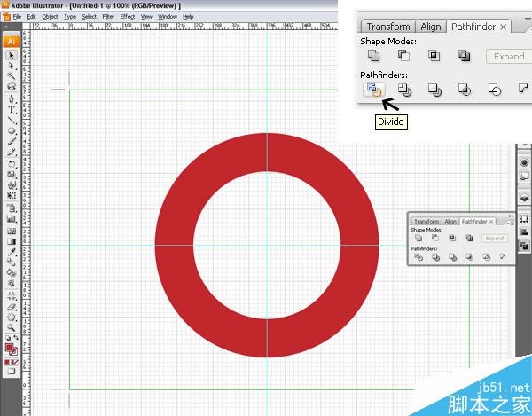
Task: Click the red Color button below fill swatch
Action: pyautogui.click(x=7, y=362)
